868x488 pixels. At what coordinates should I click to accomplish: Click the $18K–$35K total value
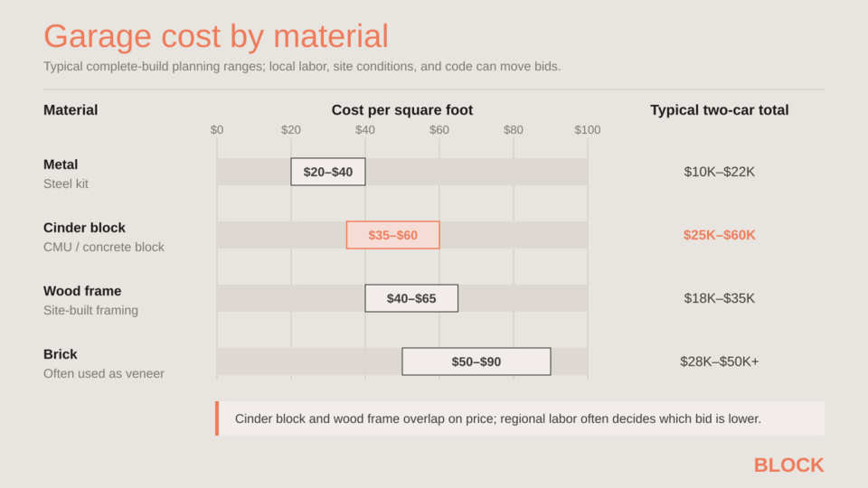pyautogui.click(x=719, y=298)
